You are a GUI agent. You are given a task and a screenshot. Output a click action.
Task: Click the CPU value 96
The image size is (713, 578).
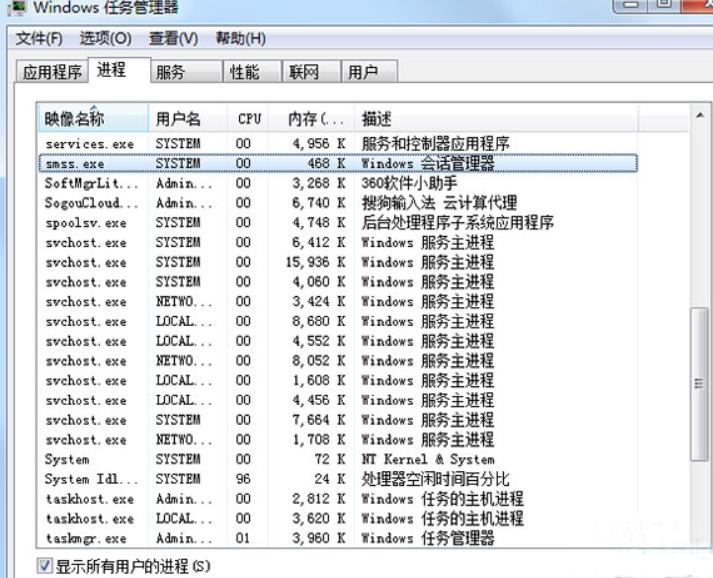(243, 479)
